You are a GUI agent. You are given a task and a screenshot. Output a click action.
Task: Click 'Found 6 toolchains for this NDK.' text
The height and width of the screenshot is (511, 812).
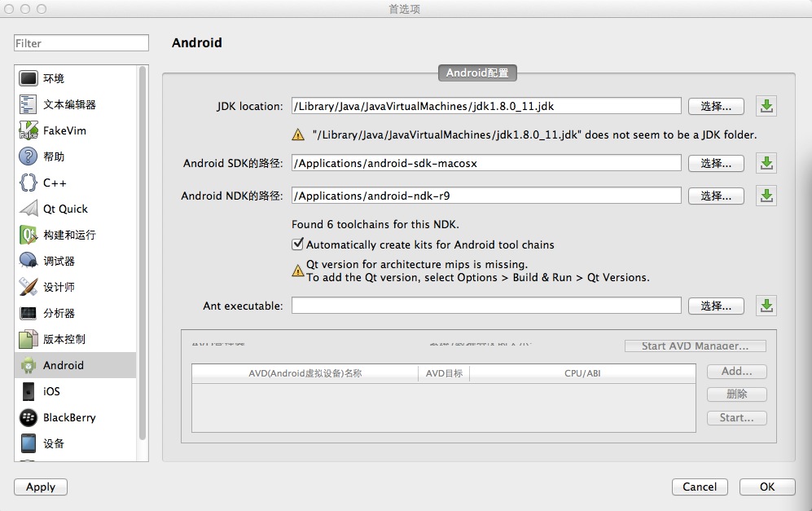[x=375, y=224]
